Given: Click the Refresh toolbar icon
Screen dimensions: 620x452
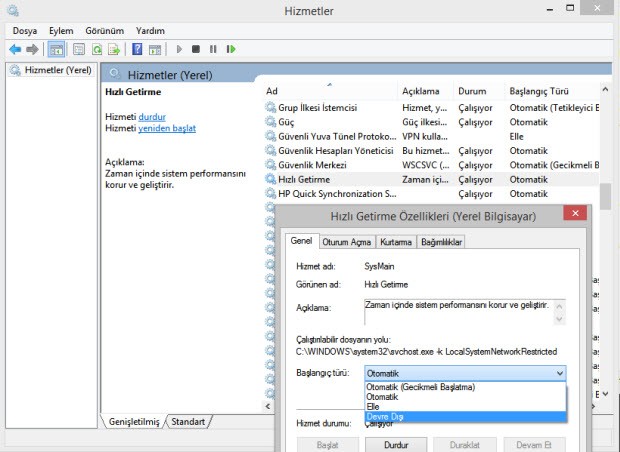Looking at the screenshot, I should click(97, 49).
